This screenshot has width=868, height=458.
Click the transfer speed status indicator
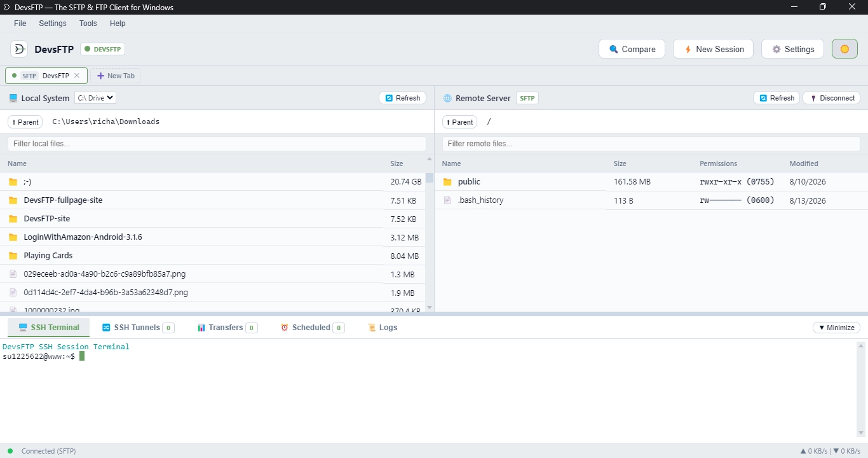click(830, 451)
